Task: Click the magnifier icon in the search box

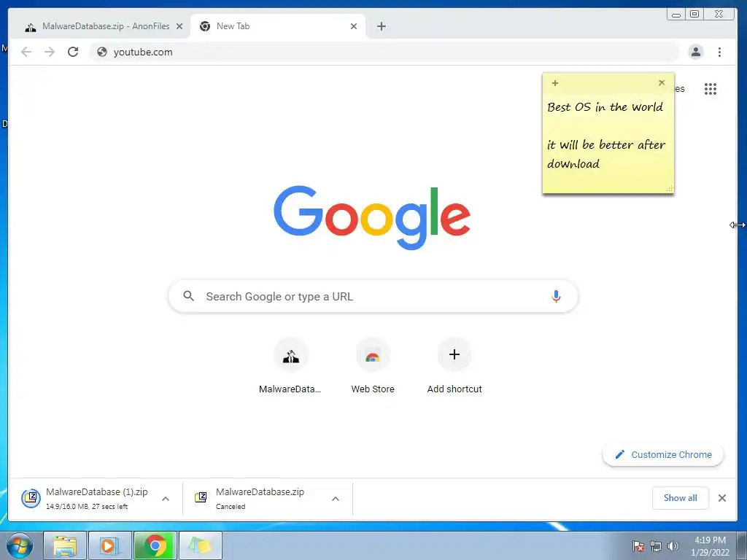Action: pos(189,296)
